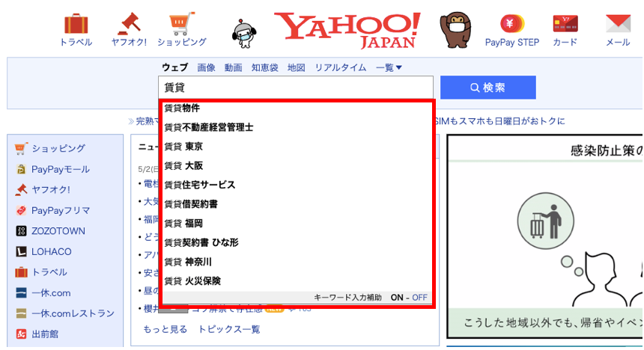
Task: Switch to the 知恵袋 search tab
Action: click(x=265, y=68)
